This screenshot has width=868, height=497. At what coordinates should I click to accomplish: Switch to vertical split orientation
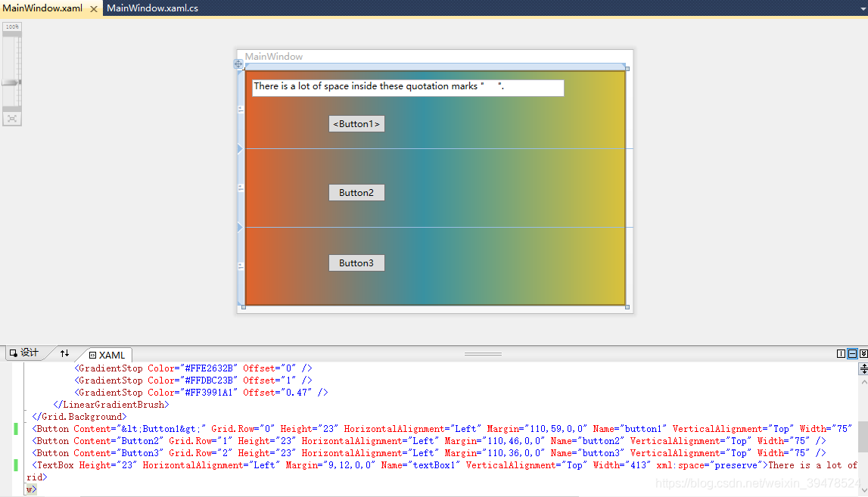[x=841, y=353]
